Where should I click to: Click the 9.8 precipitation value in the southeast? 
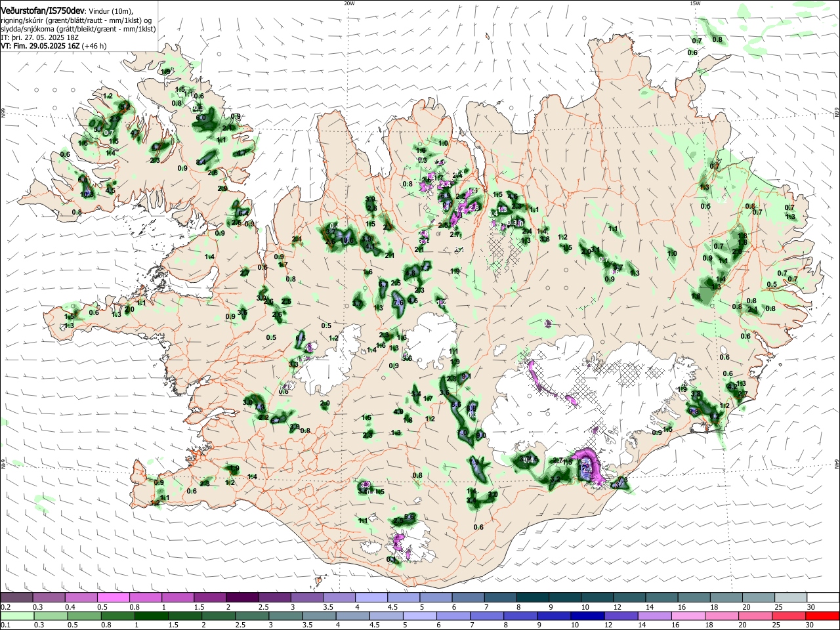[x=694, y=411]
